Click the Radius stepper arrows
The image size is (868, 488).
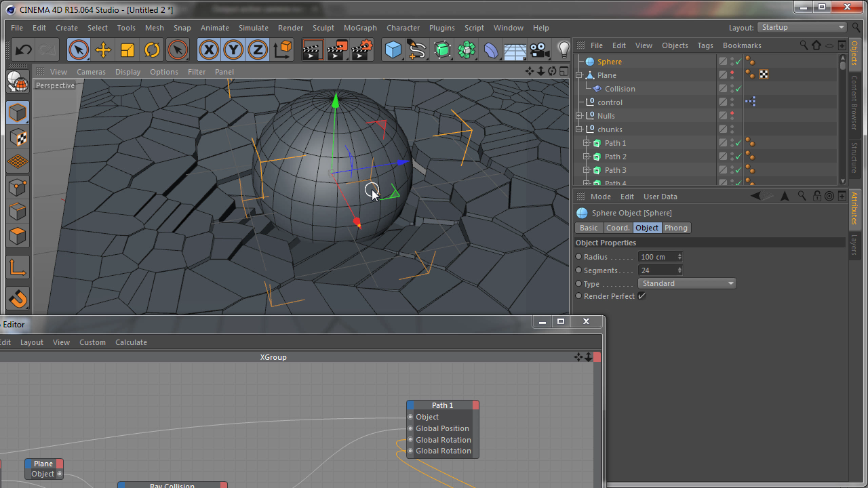pyautogui.click(x=679, y=257)
